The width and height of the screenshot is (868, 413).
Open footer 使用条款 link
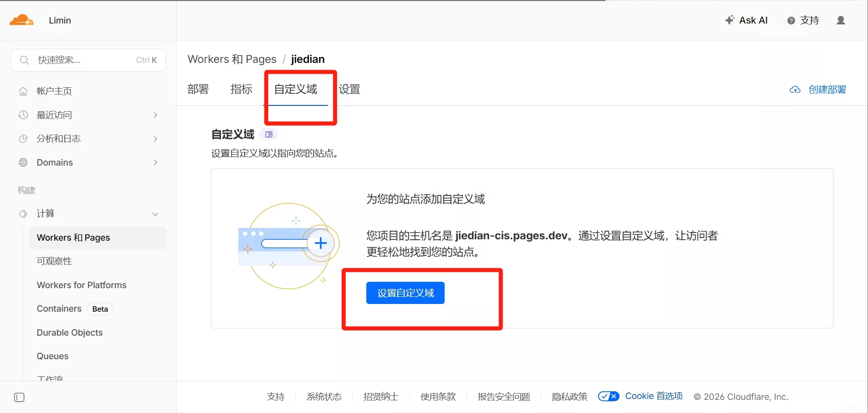click(x=438, y=397)
